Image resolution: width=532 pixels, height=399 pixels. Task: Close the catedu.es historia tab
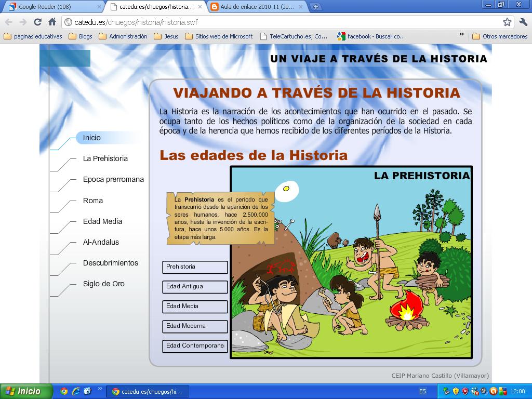200,6
